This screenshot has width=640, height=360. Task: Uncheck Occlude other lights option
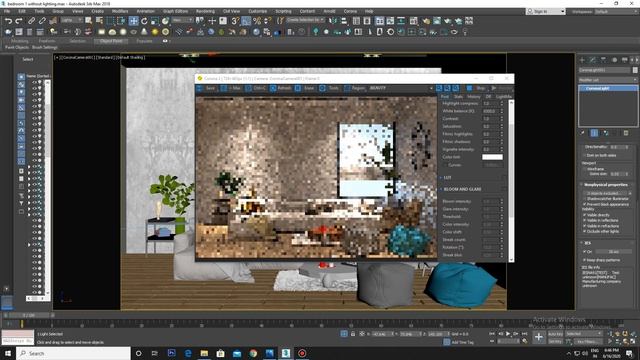click(584, 231)
